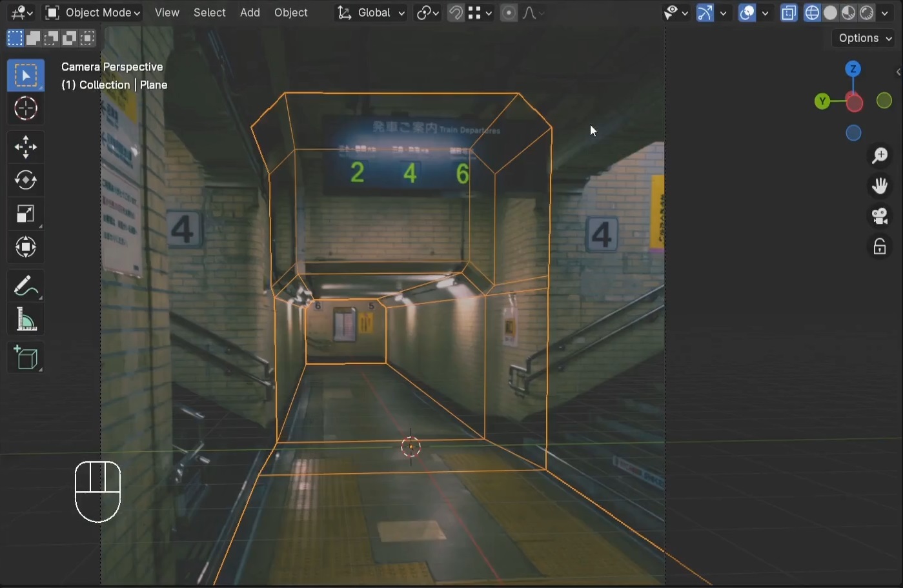
Task: Switch to Material Preview shading mode
Action: point(847,12)
